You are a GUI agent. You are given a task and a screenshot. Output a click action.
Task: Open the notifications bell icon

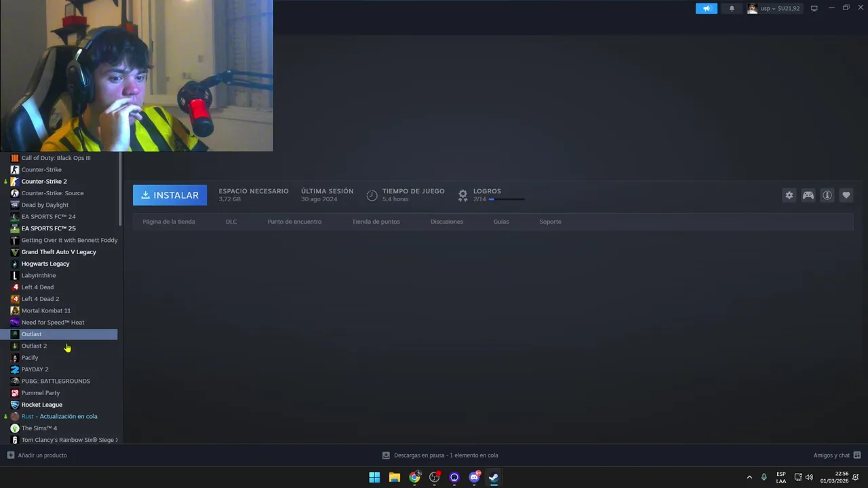(732, 9)
